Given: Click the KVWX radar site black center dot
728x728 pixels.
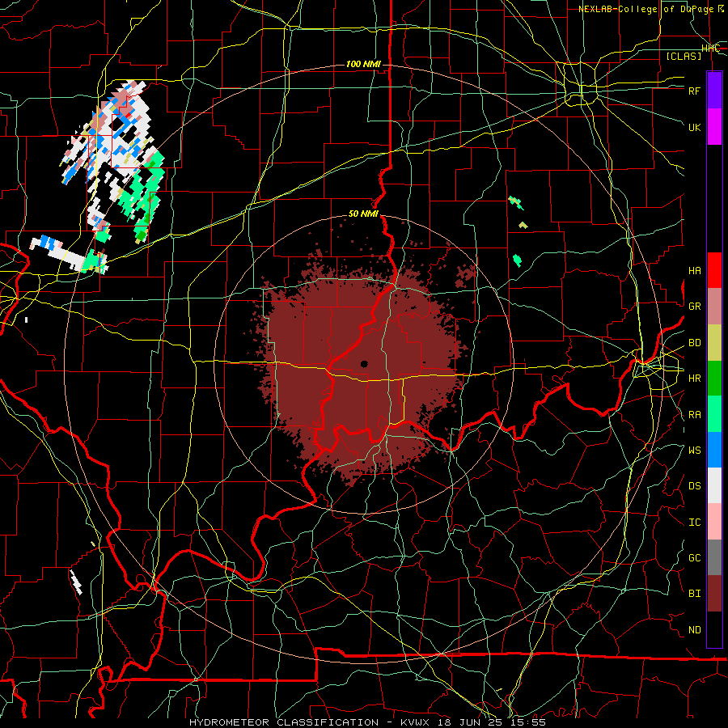Looking at the screenshot, I should (x=364, y=364).
